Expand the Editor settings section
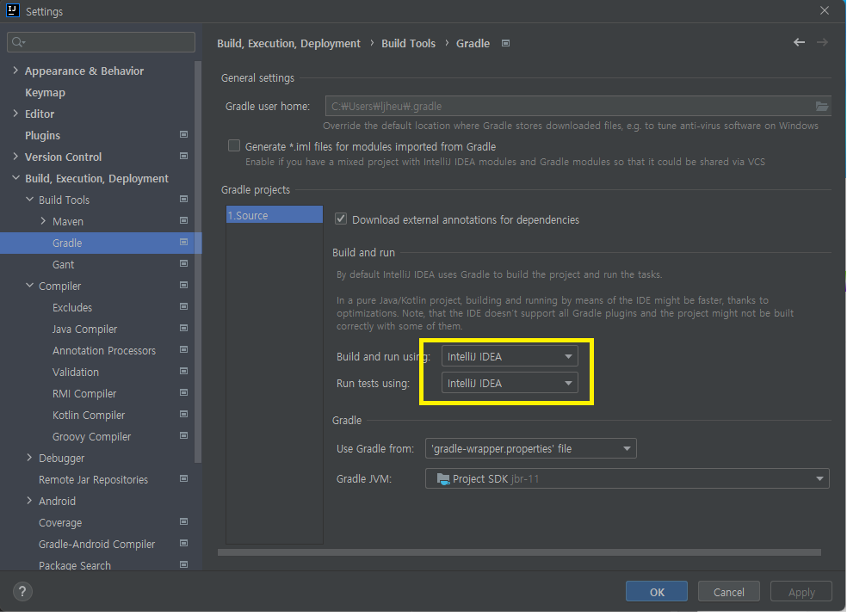 pos(15,114)
